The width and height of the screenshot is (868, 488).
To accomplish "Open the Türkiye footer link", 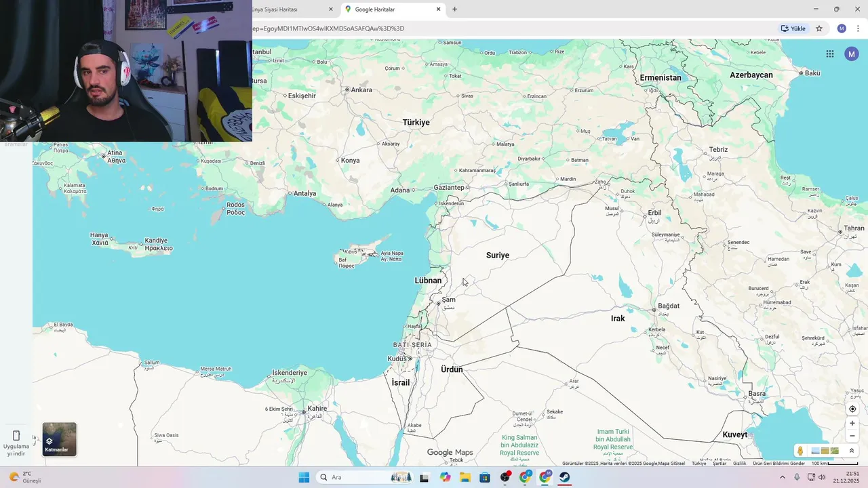I will pyautogui.click(x=698, y=464).
